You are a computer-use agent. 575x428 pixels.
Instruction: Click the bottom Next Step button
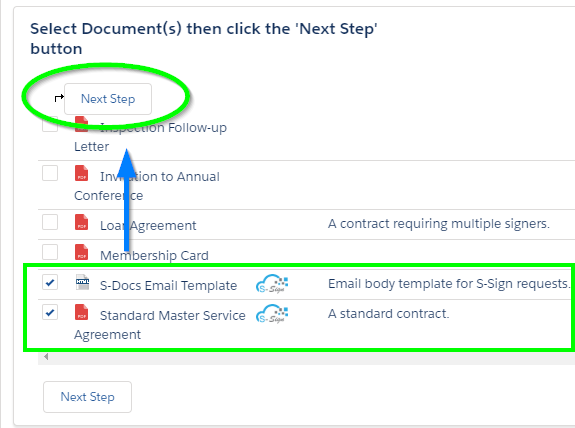(x=87, y=397)
